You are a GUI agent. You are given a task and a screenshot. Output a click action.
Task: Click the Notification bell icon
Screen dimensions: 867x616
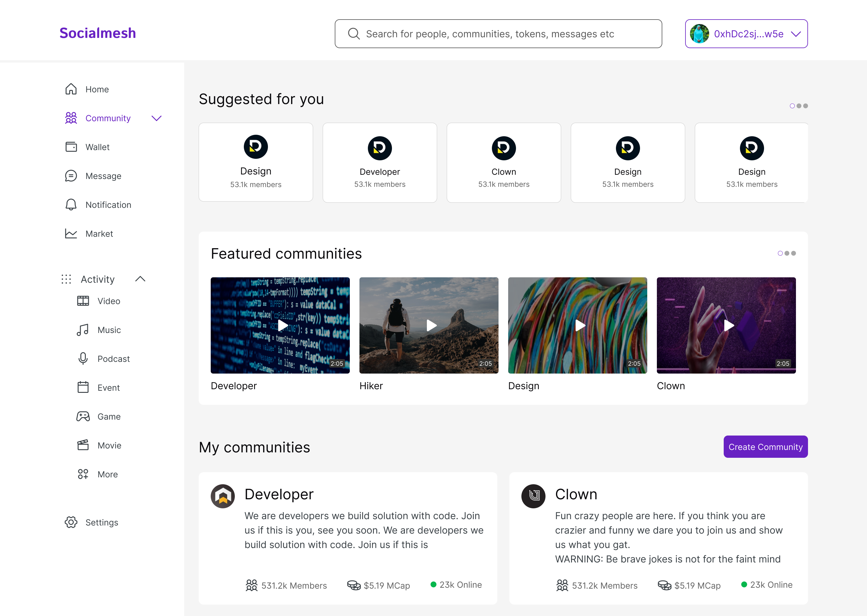tap(71, 205)
